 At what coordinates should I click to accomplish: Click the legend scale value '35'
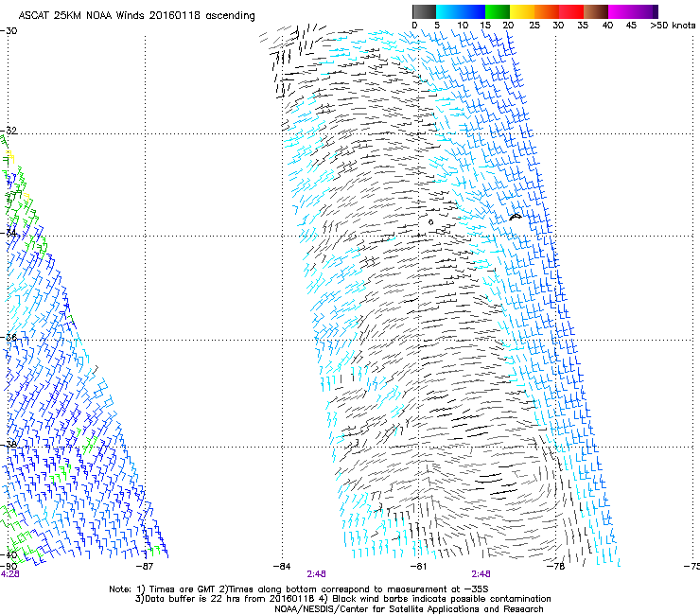(x=583, y=26)
